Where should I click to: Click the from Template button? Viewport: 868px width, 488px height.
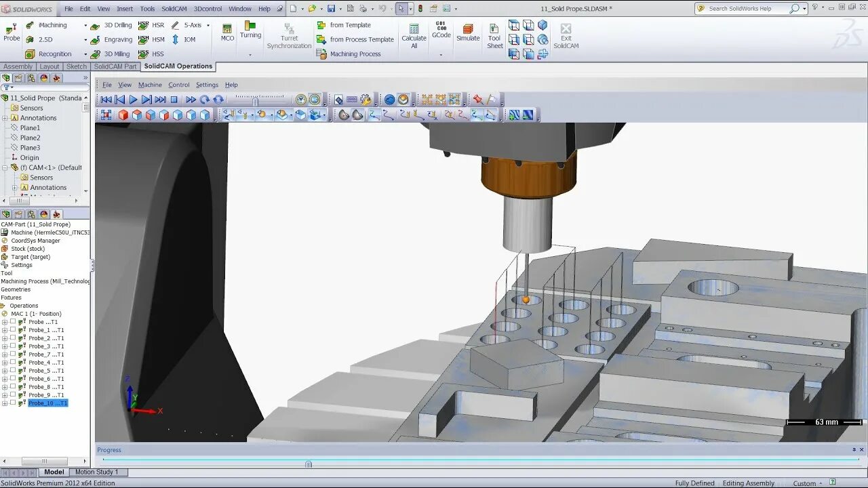(x=344, y=25)
